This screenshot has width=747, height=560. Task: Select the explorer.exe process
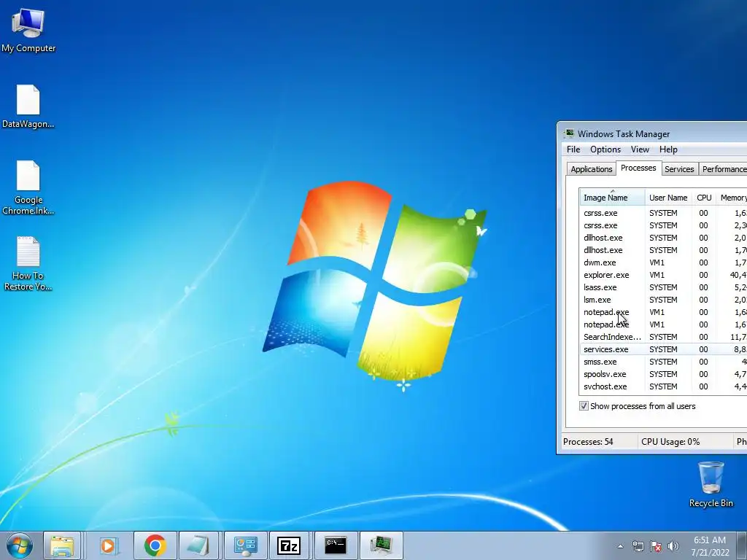(663, 275)
